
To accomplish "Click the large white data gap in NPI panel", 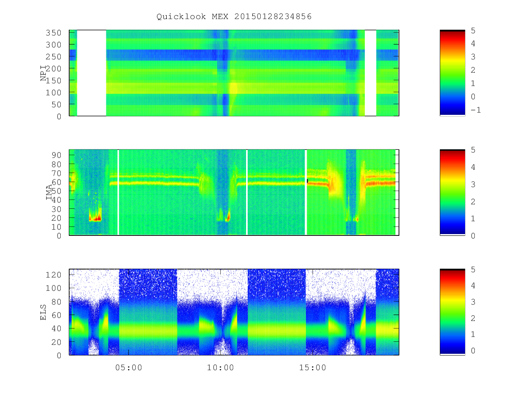I will point(92,73).
